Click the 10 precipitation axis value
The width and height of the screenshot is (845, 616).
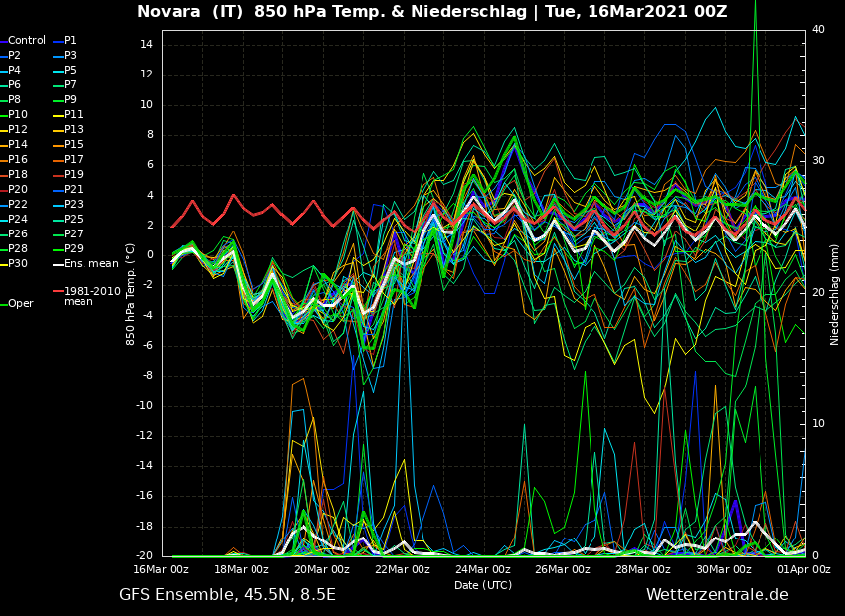(x=818, y=424)
